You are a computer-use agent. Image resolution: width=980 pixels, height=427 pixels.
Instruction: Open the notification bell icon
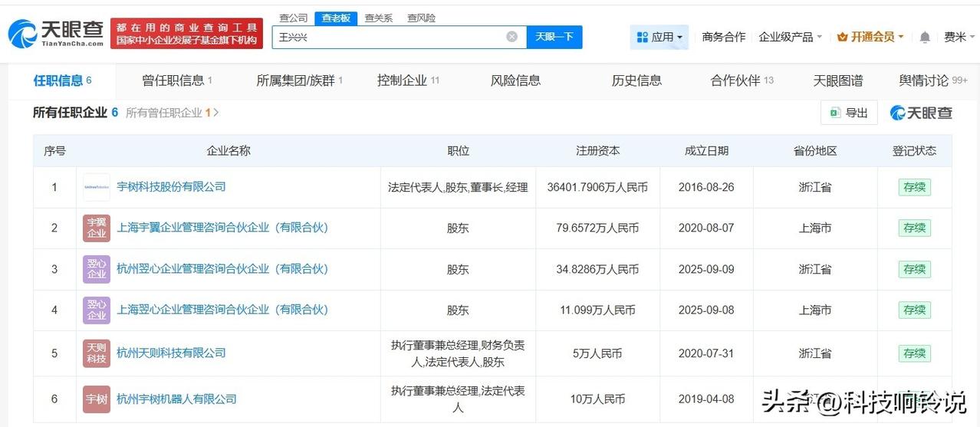point(925,37)
